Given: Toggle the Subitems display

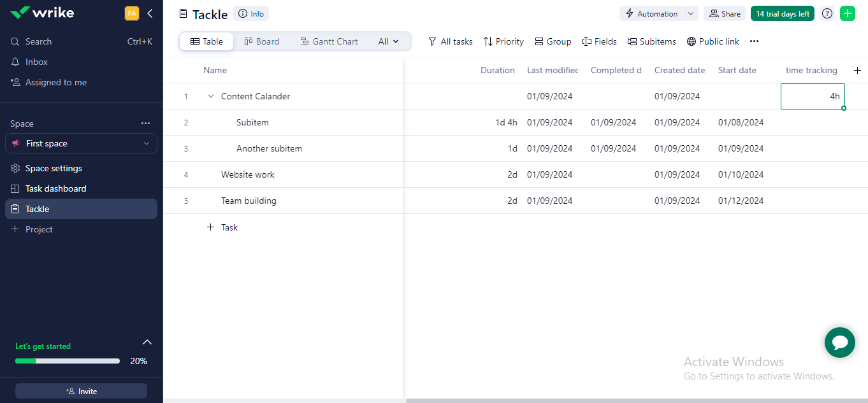Looking at the screenshot, I should click(x=651, y=41).
